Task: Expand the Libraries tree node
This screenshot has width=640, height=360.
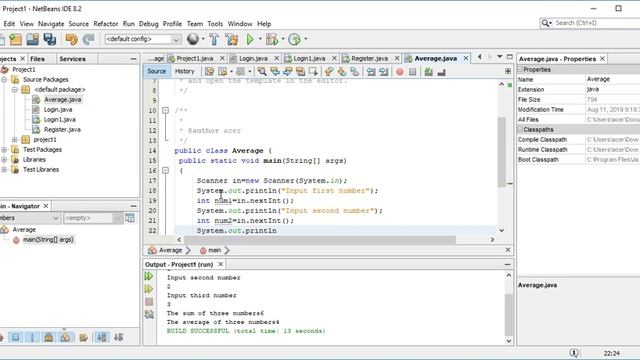Action: point(4,160)
